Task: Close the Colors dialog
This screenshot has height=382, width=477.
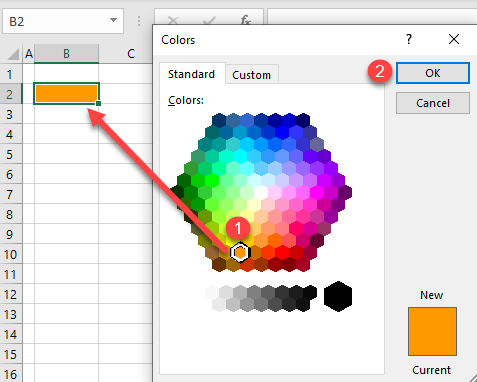Action: (x=454, y=39)
